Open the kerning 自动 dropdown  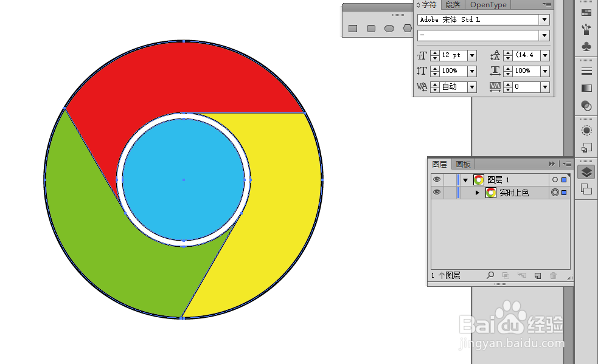click(x=472, y=87)
